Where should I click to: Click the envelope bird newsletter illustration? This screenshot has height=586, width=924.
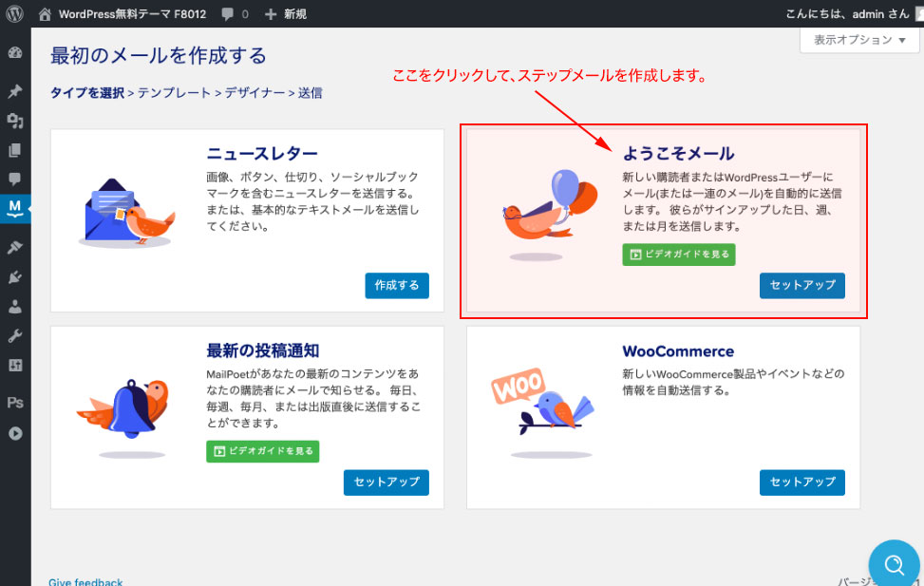pyautogui.click(x=126, y=213)
